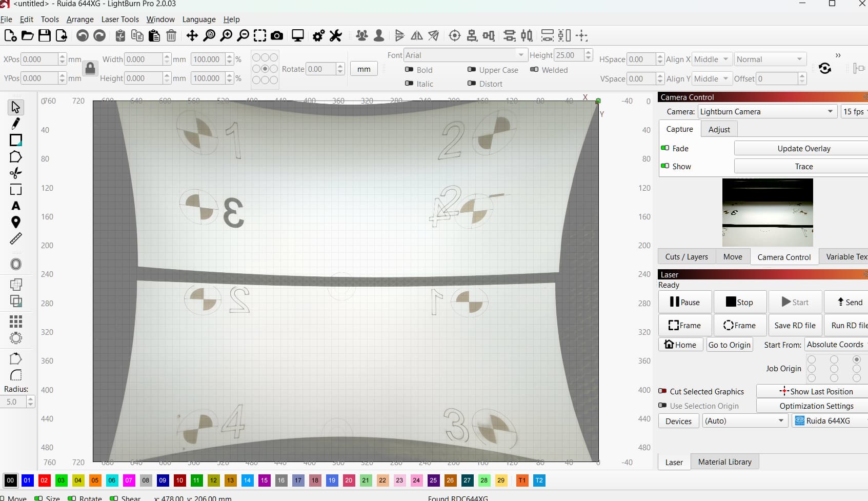Select the Draw Lines pencil tool

[x=15, y=124]
